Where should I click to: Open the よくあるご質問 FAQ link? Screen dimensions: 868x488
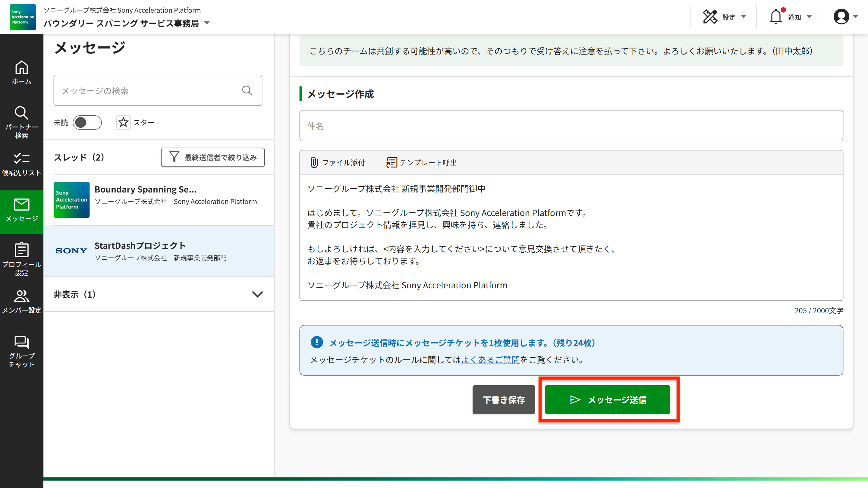(490, 360)
